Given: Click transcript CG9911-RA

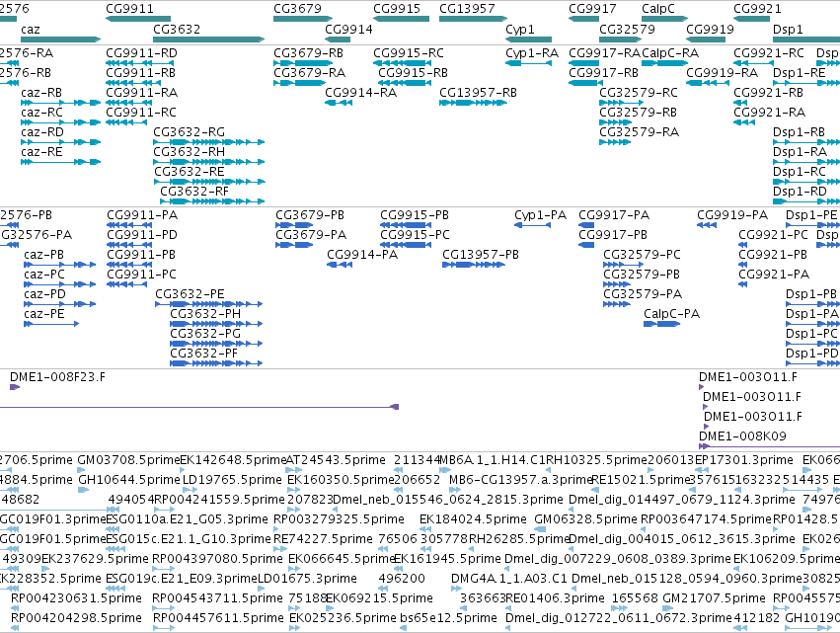Looking at the screenshot, I should coord(142,93).
